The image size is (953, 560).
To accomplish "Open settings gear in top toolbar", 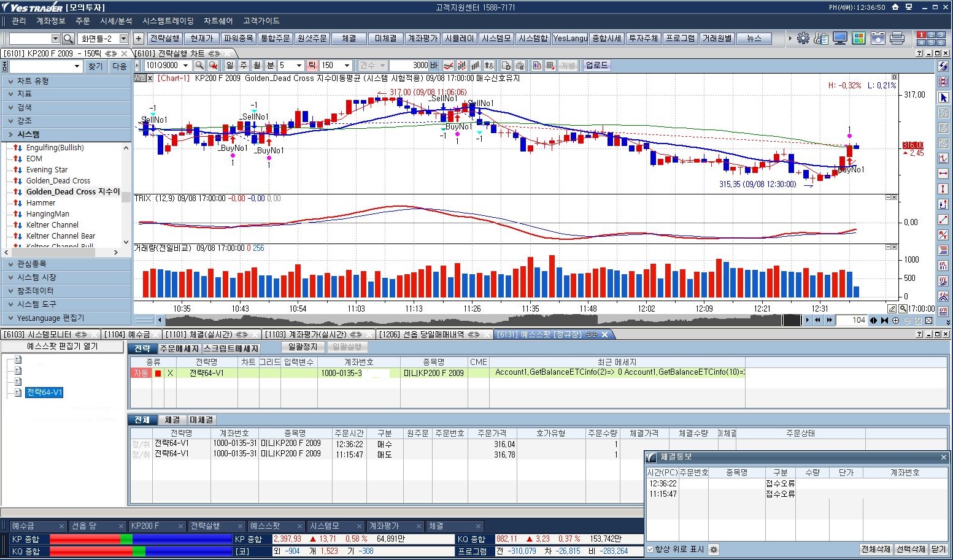I will click(803, 38).
